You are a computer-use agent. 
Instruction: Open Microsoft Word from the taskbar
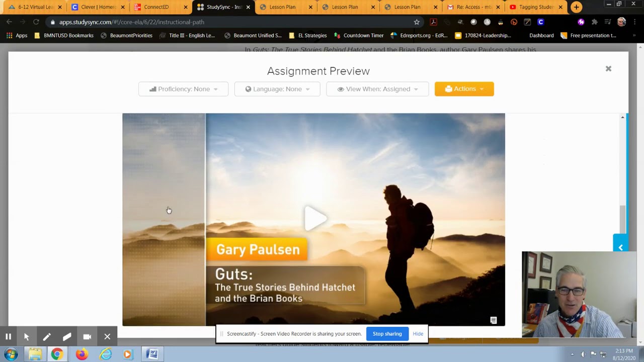[x=152, y=354]
